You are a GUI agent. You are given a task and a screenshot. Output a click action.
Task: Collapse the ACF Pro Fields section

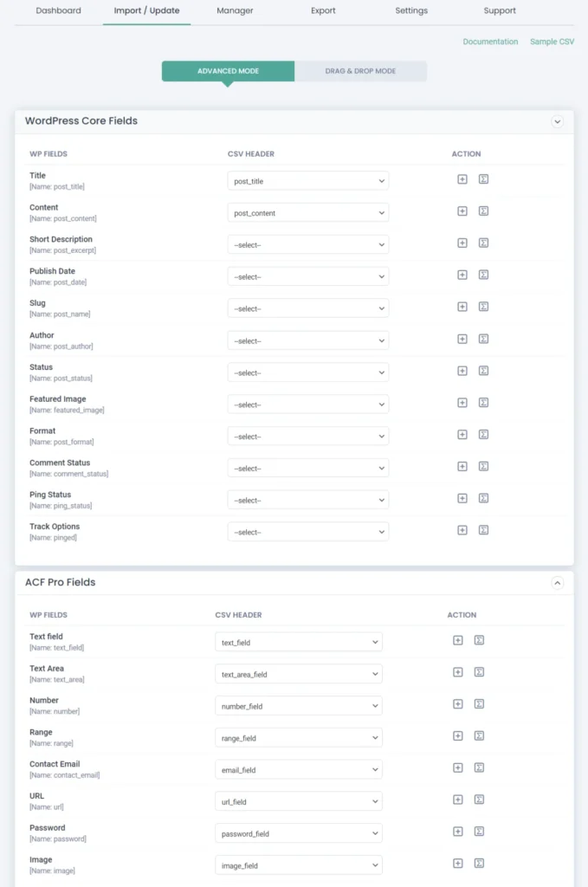click(x=558, y=582)
